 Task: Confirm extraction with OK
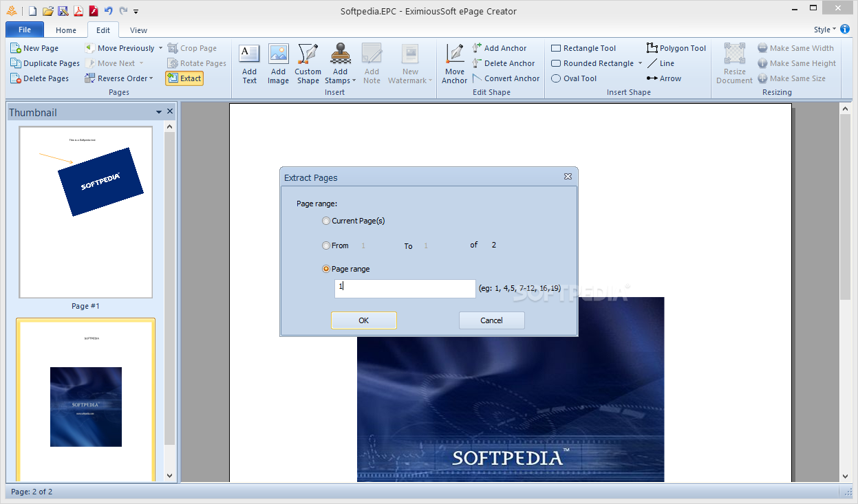pos(364,320)
